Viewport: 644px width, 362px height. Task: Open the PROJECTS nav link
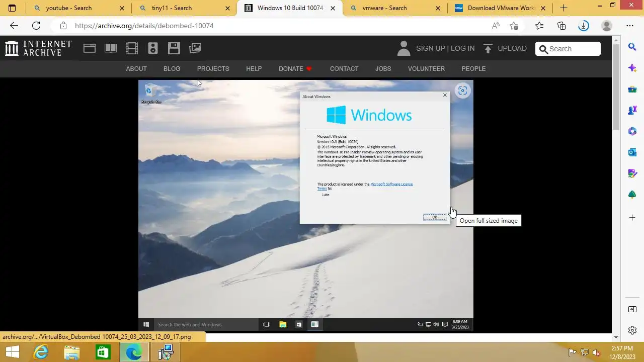[213, 69]
